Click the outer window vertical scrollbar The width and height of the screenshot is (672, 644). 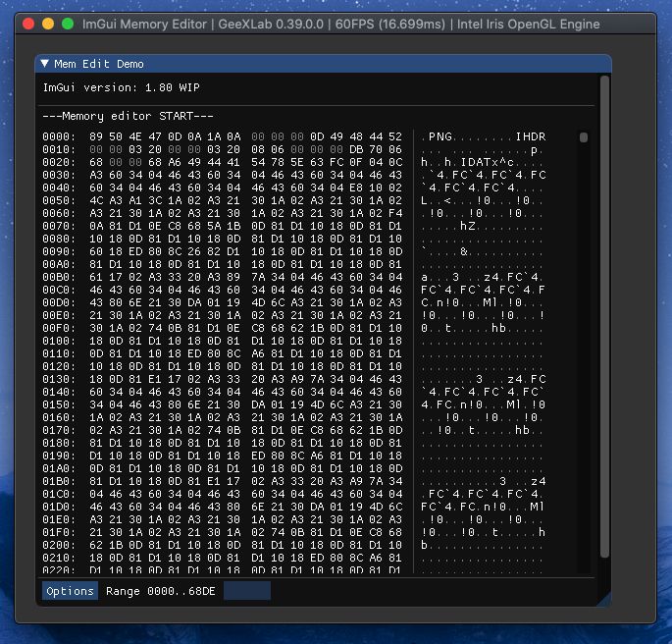[604, 317]
